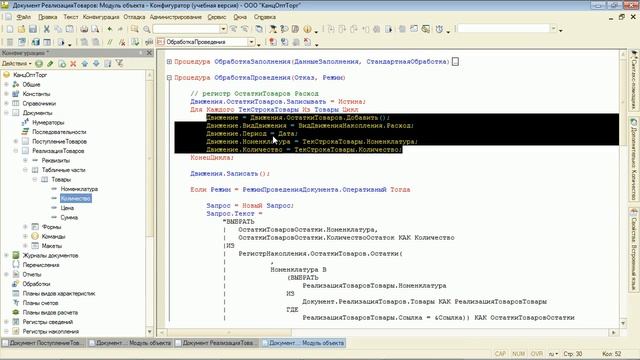Open the Конфигурация menu

tap(101, 17)
